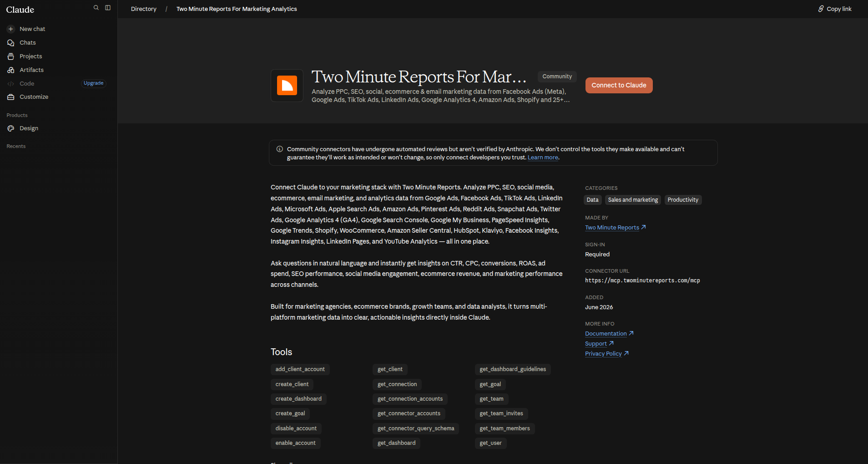Click the Upgrade badge next to Code
The height and width of the screenshot is (464, 868).
[93, 83]
